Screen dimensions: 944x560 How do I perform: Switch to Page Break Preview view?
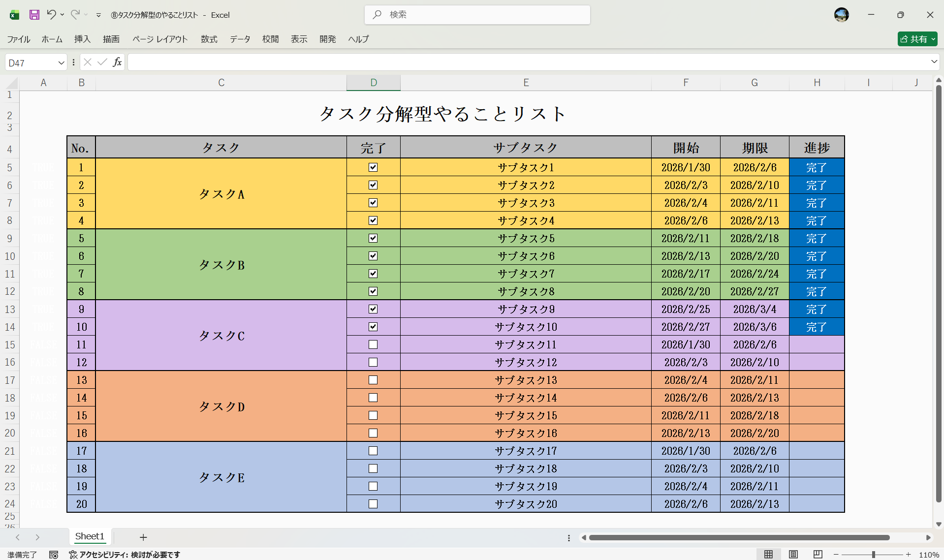tap(818, 554)
